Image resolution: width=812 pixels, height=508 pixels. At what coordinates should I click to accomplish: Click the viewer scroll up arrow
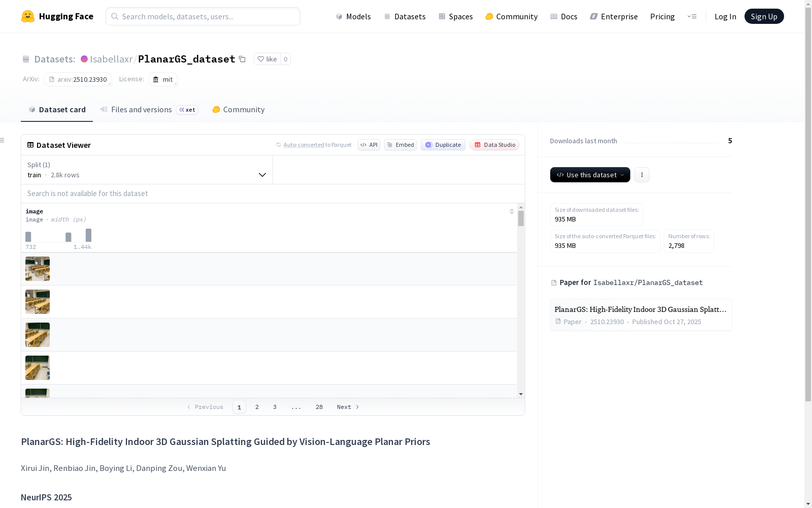pos(521,207)
